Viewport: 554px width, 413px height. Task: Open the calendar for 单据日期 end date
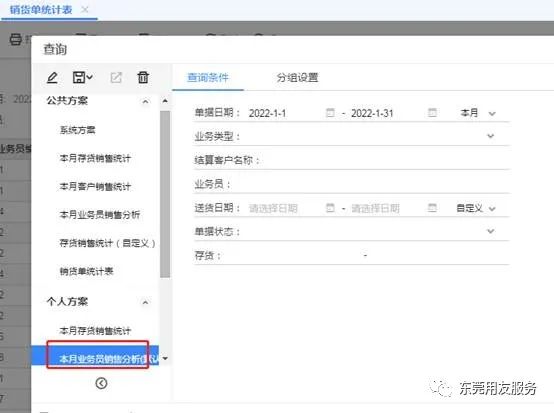(432, 113)
